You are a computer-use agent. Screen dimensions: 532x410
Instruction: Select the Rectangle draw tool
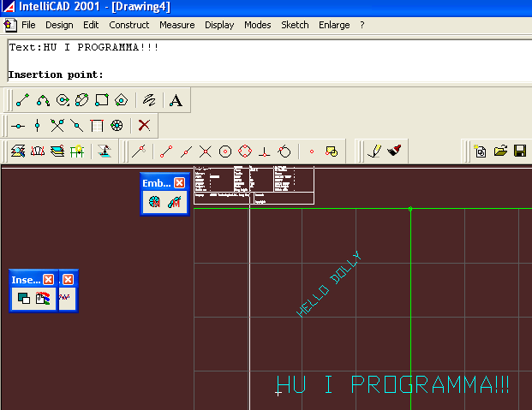tap(101, 100)
